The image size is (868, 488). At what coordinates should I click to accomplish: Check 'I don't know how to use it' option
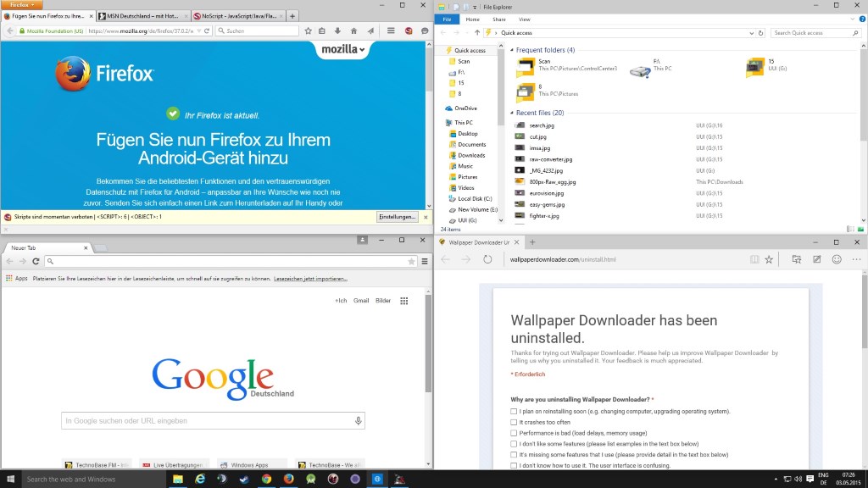click(514, 465)
